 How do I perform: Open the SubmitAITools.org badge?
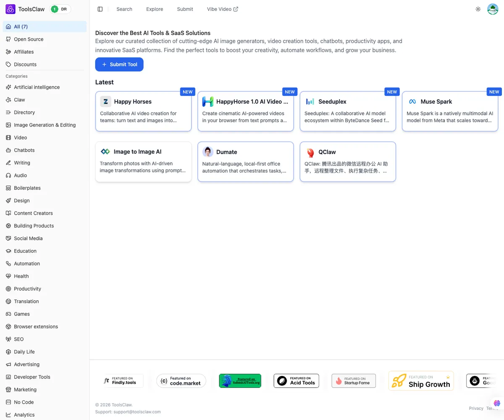pyautogui.click(x=240, y=381)
